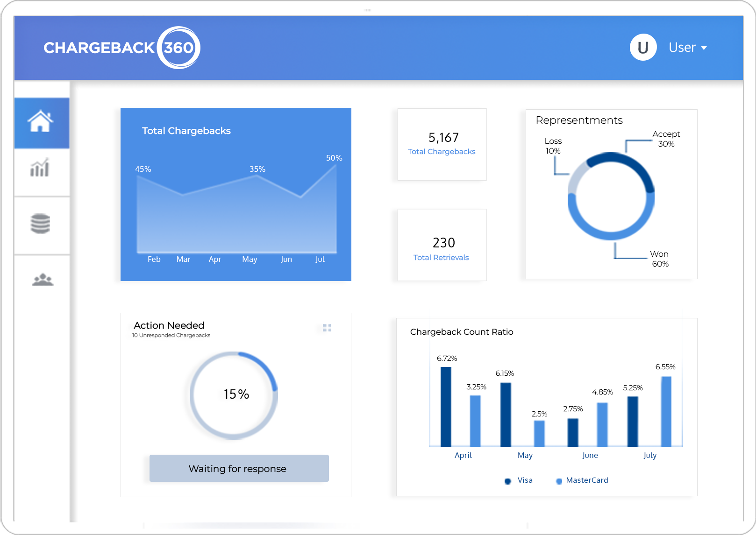Select the July MasterCard bar at 6.55%

(x=666, y=411)
